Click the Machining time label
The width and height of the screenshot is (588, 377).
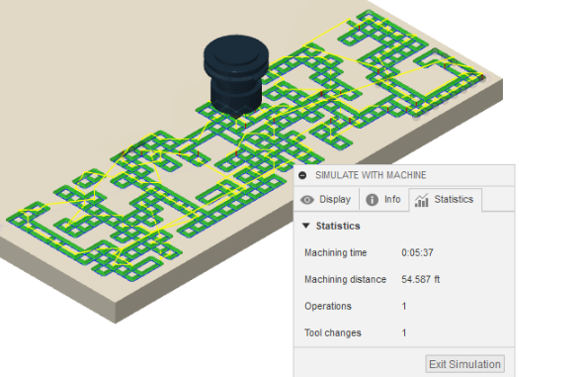pyautogui.click(x=336, y=252)
